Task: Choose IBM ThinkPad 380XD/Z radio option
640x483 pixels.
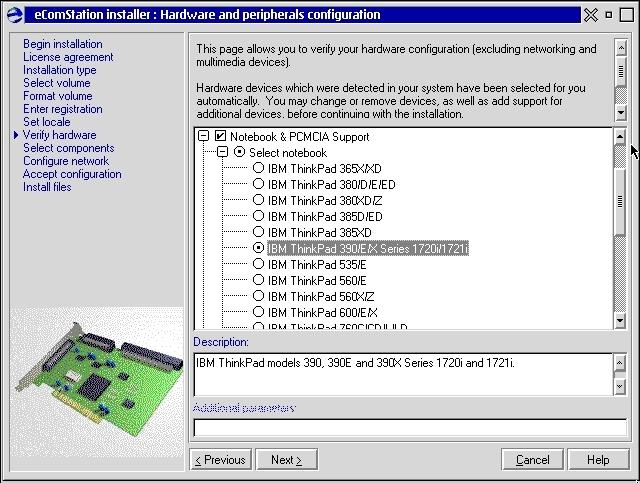Action: 258,200
